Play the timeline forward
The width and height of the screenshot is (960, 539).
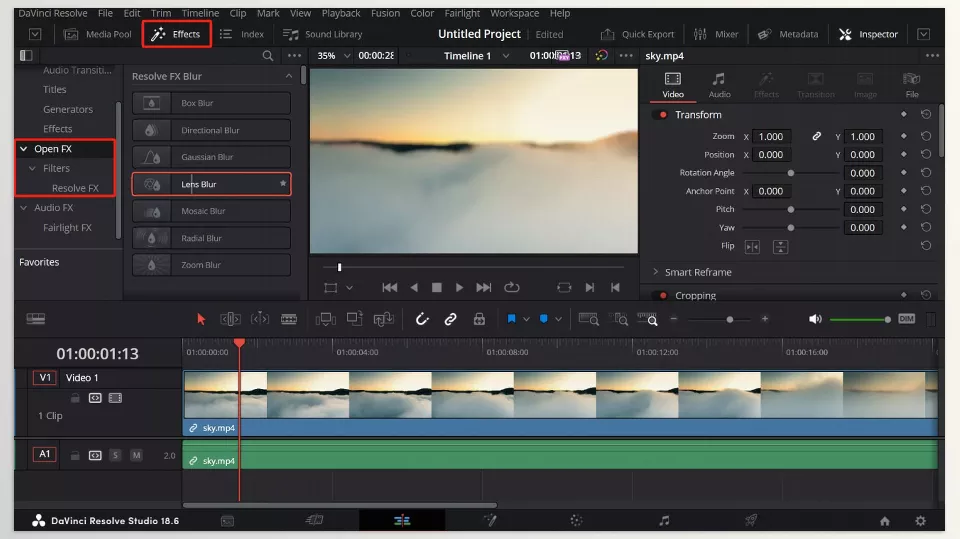tap(459, 287)
